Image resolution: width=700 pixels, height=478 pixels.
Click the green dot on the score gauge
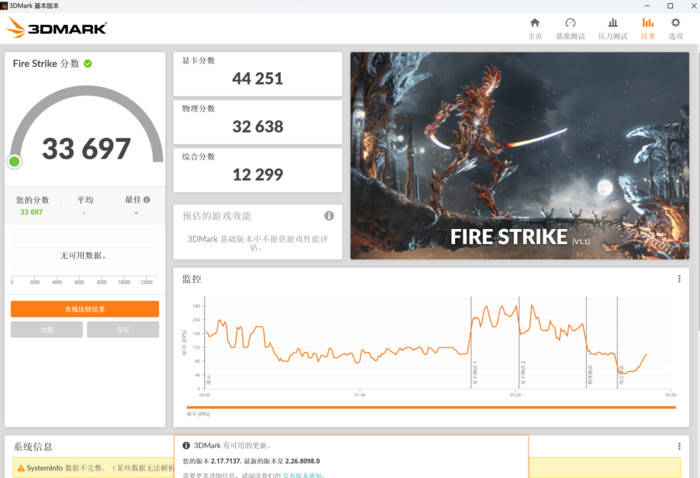pyautogui.click(x=14, y=161)
